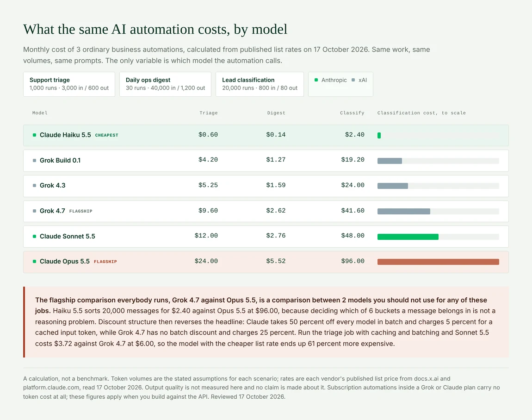
Task: Click the $5.25 triage cost for Grok 4.3
Action: [x=208, y=185]
